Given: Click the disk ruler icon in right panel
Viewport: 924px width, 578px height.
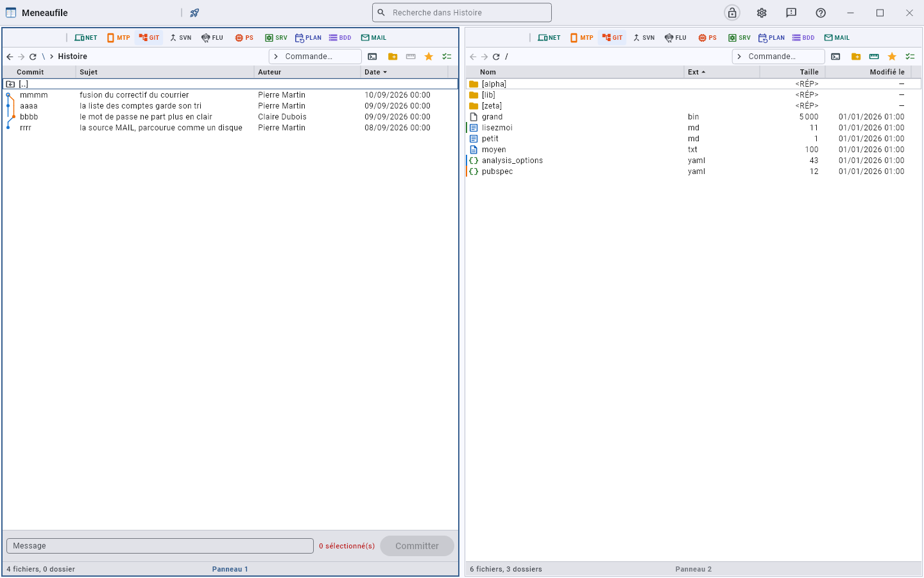Looking at the screenshot, I should (874, 57).
